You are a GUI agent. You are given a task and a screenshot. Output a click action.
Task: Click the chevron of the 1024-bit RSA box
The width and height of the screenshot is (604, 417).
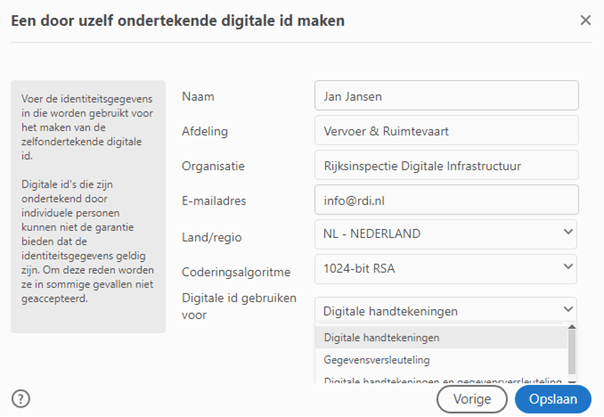(x=568, y=266)
